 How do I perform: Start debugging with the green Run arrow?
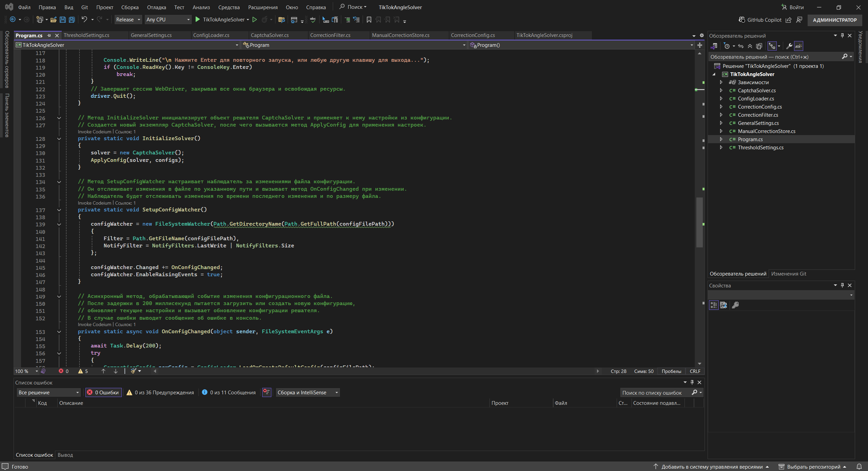tap(198, 20)
